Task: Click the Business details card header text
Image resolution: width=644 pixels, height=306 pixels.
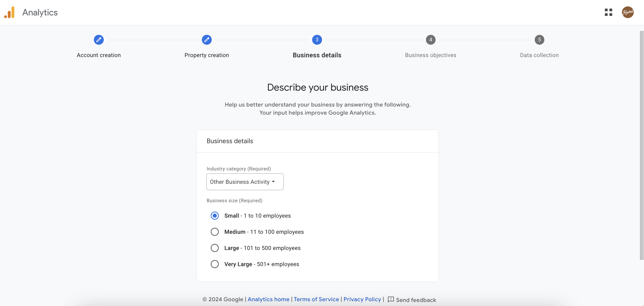Action: coord(230,141)
